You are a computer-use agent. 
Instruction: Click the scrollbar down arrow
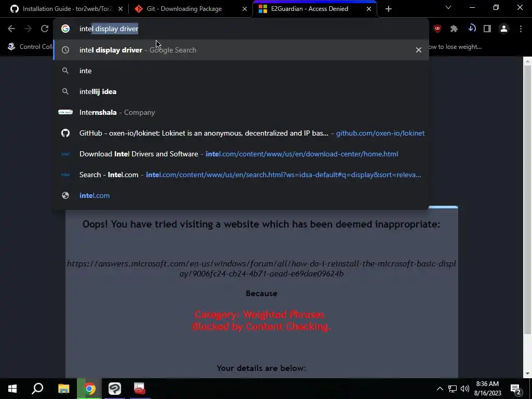point(527,374)
